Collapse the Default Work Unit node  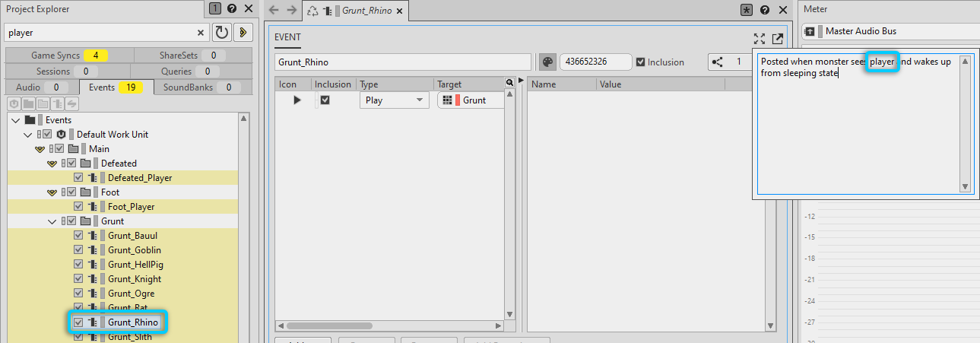(28, 135)
